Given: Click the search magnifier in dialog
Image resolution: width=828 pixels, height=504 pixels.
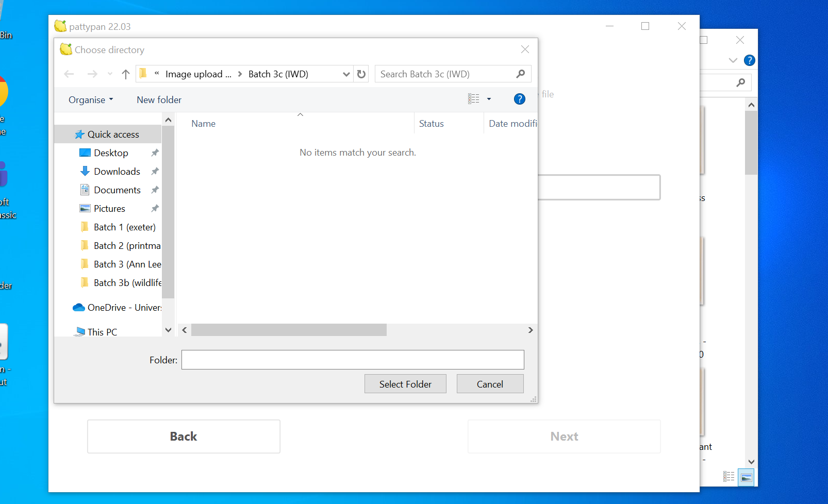Looking at the screenshot, I should tap(521, 74).
